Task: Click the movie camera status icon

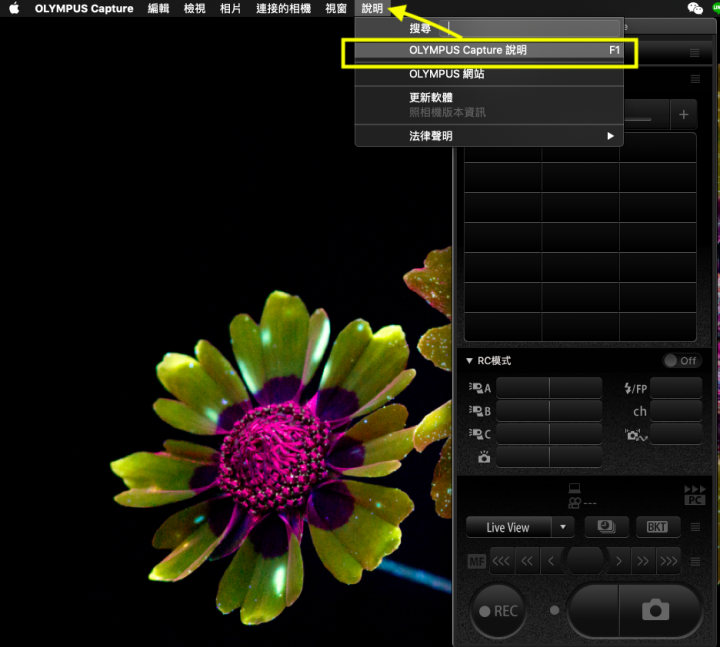Action: (x=574, y=503)
